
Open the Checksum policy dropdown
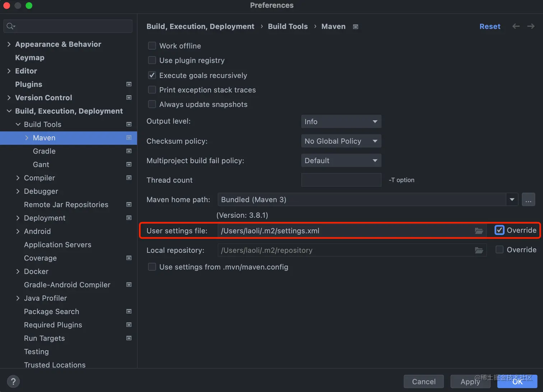(x=341, y=141)
